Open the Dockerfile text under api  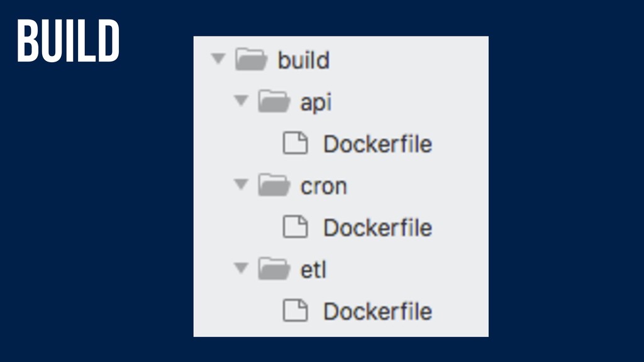click(x=377, y=144)
